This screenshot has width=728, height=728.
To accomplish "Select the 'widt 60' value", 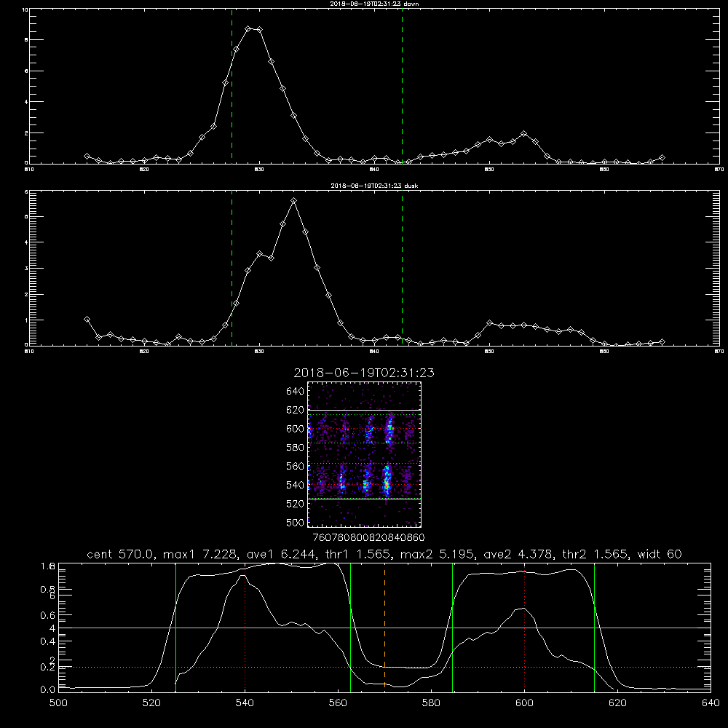I will coord(660,554).
